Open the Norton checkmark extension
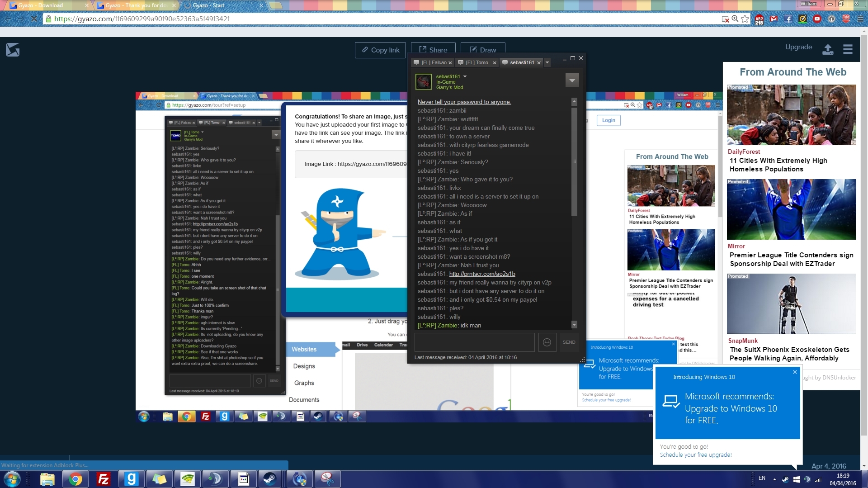This screenshot has height=488, width=868. pyautogui.click(x=802, y=19)
